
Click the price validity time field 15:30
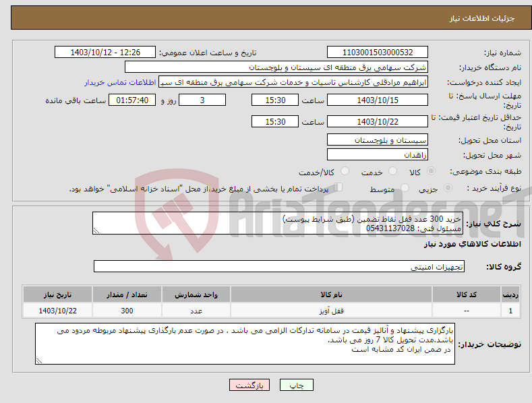click(275, 121)
